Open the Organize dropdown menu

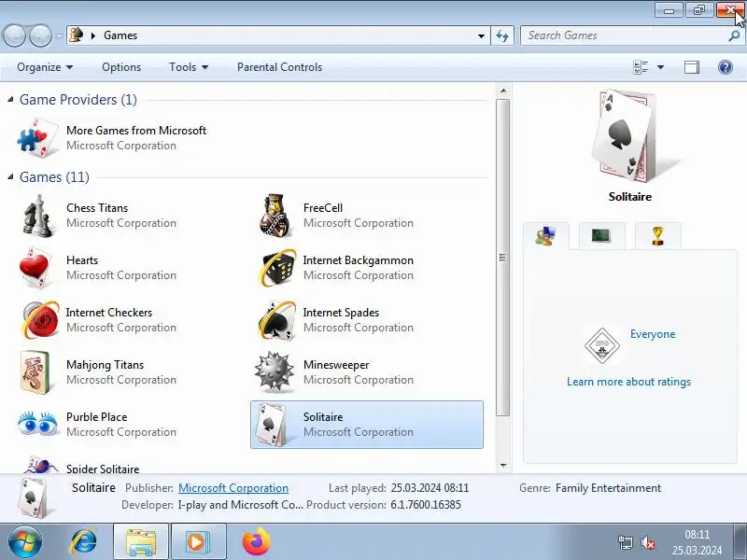[x=45, y=67]
